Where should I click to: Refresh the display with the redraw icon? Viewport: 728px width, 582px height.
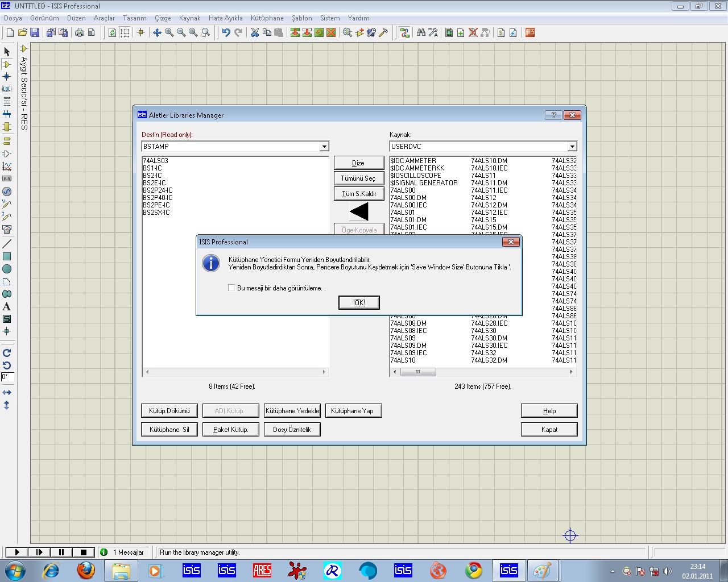(112, 32)
